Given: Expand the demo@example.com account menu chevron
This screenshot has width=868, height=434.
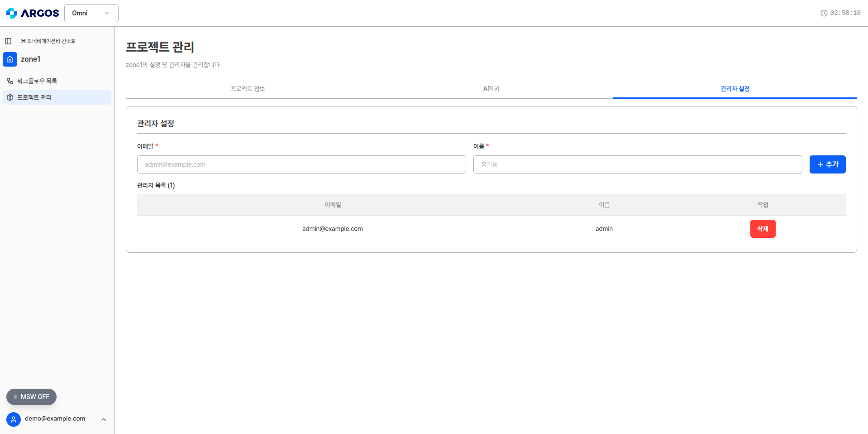Looking at the screenshot, I should coord(104,420).
